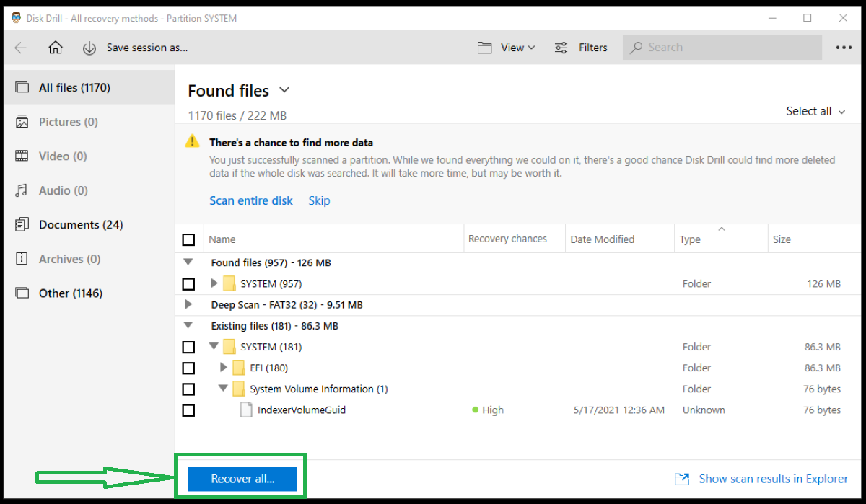The width and height of the screenshot is (866, 504).
Task: Open the View folder icon
Action: (x=484, y=48)
